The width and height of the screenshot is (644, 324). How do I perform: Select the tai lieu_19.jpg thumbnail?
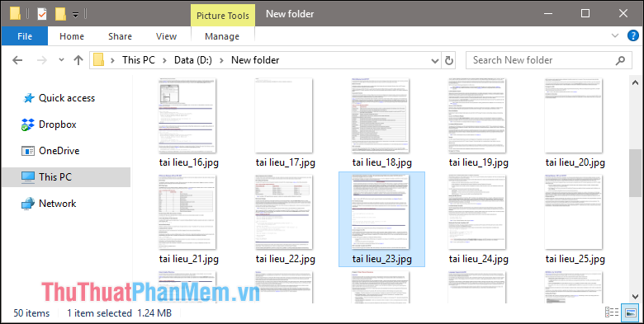477,115
